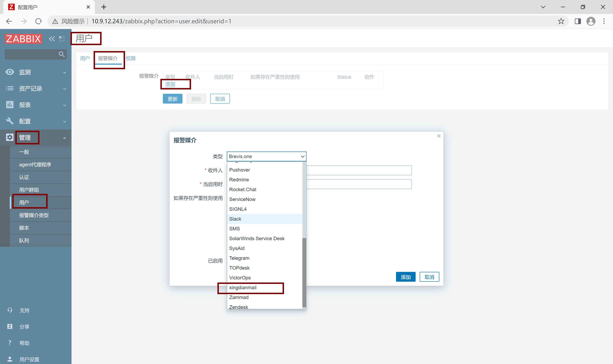Open 脚本 menu item
Screen dimensions: 613x364
click(40, 228)
